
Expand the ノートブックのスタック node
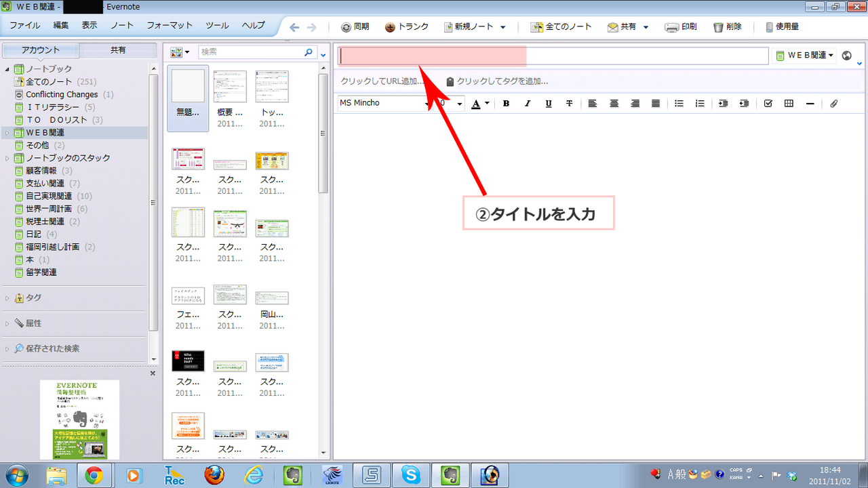click(7, 159)
